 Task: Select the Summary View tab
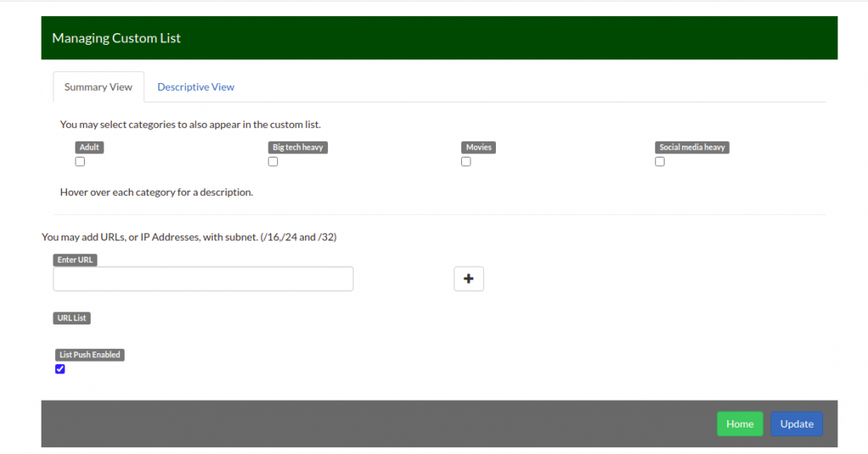(98, 86)
